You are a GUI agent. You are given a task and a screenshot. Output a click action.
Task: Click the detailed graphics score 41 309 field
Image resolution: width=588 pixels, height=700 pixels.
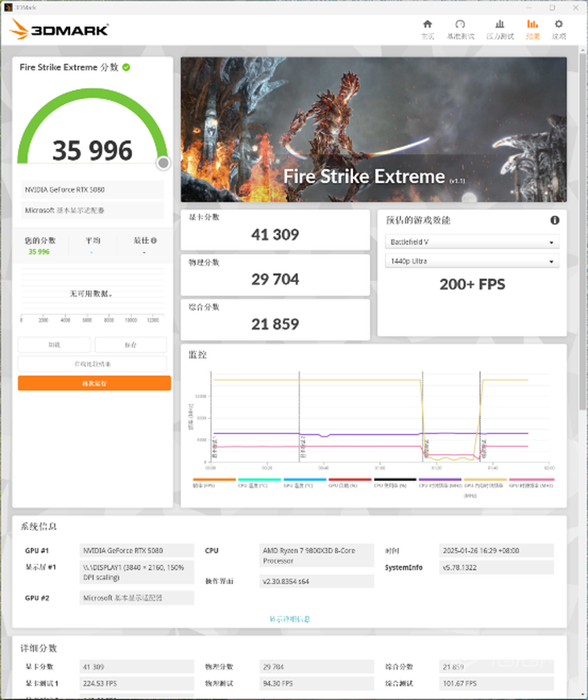coord(137,666)
